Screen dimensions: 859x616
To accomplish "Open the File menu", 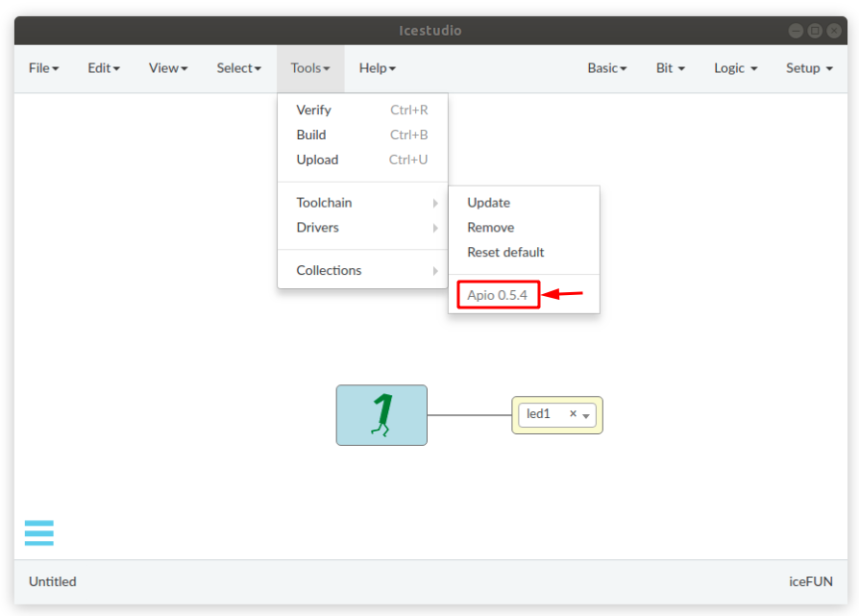I will [43, 68].
